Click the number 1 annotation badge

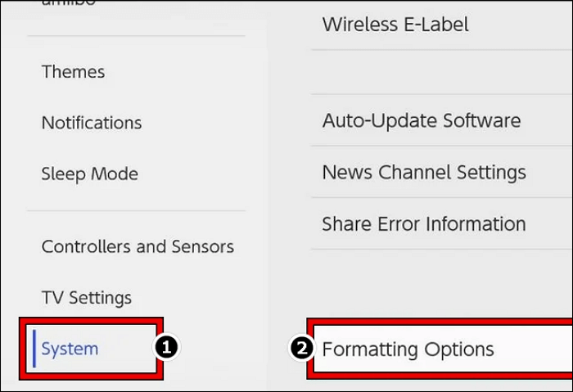pos(167,348)
